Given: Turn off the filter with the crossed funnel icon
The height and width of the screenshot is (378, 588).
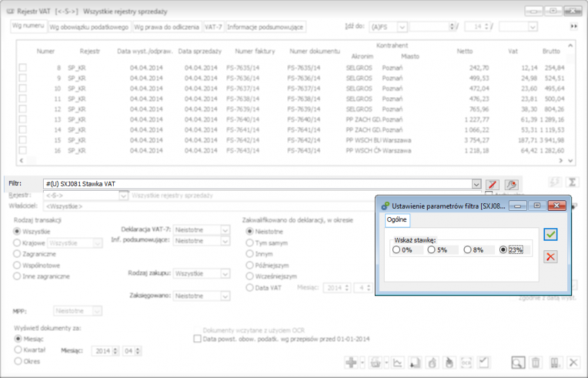Looking at the screenshot, I should [492, 184].
